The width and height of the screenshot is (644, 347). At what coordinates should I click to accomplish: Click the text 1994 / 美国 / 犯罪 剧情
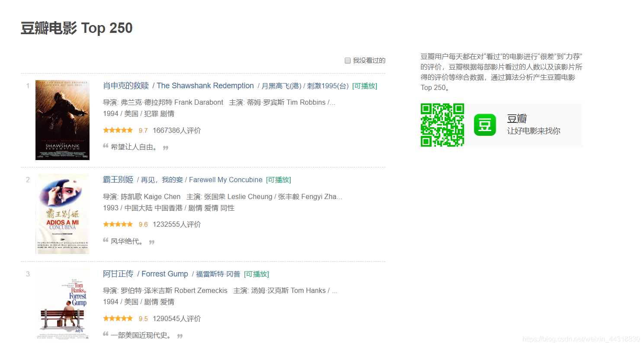click(x=139, y=113)
